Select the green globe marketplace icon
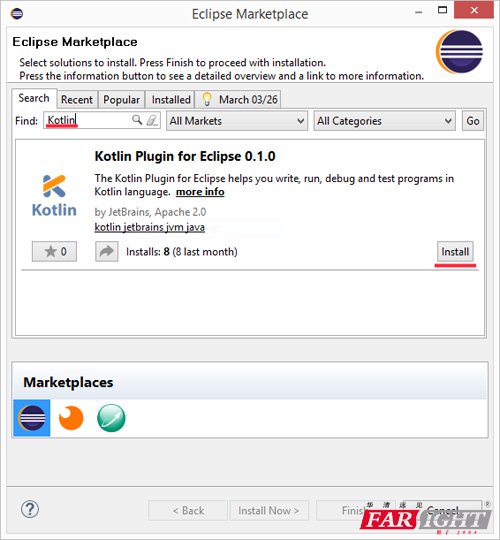Viewport: 500px width, 540px height. pyautogui.click(x=111, y=418)
